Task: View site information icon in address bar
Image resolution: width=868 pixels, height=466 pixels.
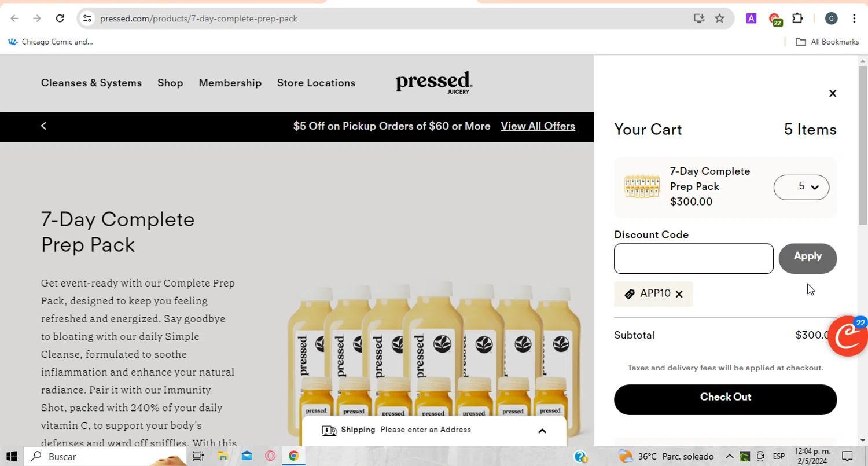Action: (87, 19)
